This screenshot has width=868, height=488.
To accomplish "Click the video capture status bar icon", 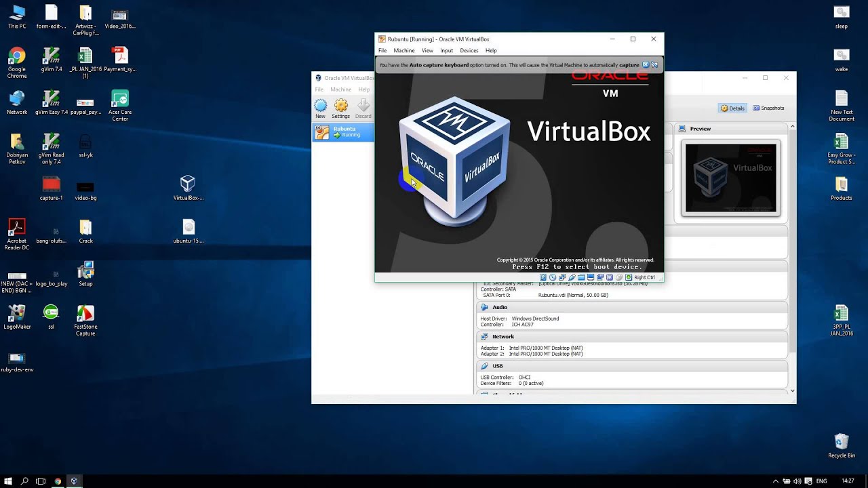I will point(600,277).
